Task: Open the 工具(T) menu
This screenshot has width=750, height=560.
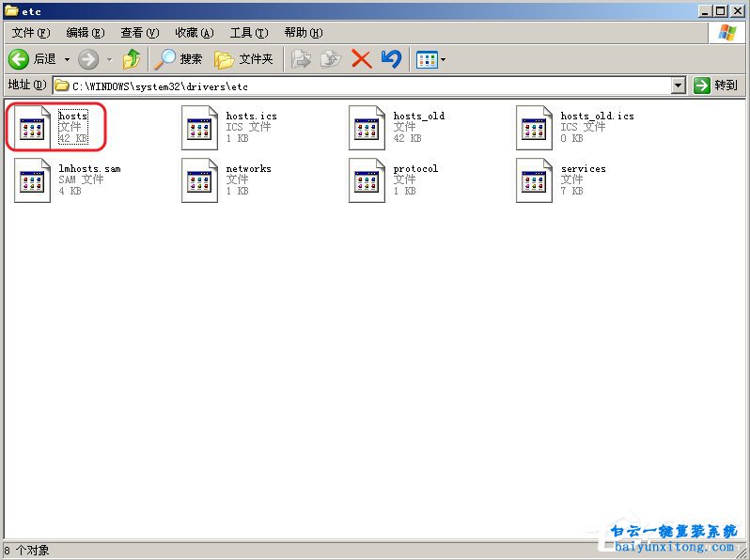Action: (x=248, y=33)
